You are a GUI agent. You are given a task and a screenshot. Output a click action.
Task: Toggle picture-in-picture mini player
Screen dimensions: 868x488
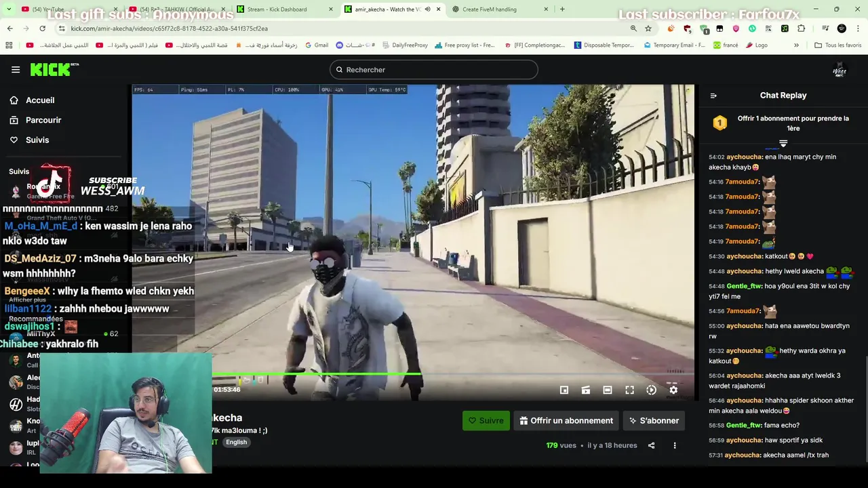[564, 390]
